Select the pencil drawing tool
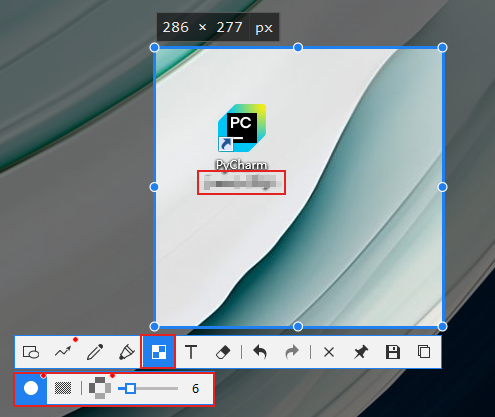495x417 pixels. (x=95, y=352)
